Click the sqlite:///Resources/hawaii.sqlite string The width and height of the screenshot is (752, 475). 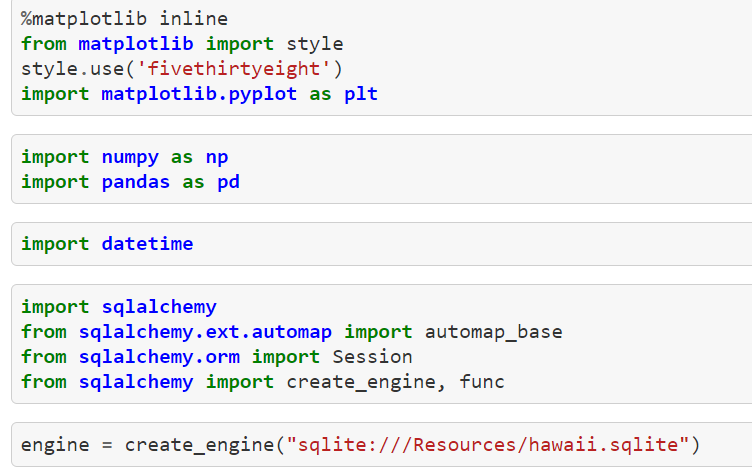coord(488,445)
